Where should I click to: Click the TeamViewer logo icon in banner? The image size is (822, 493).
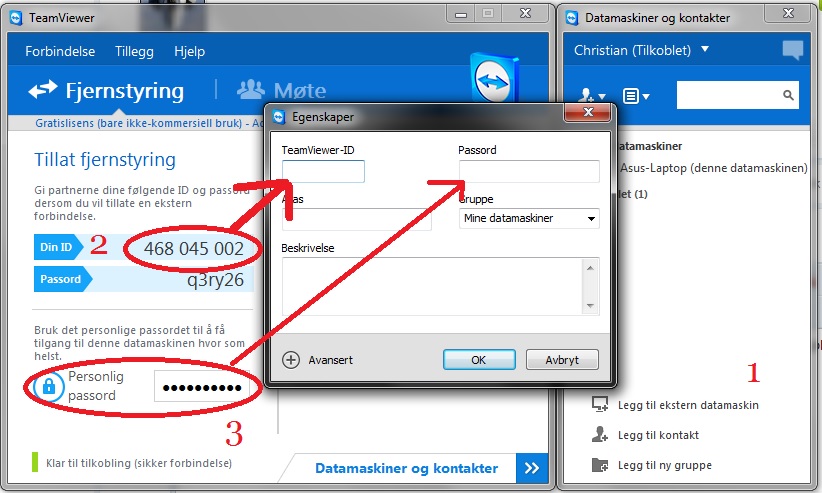(494, 79)
